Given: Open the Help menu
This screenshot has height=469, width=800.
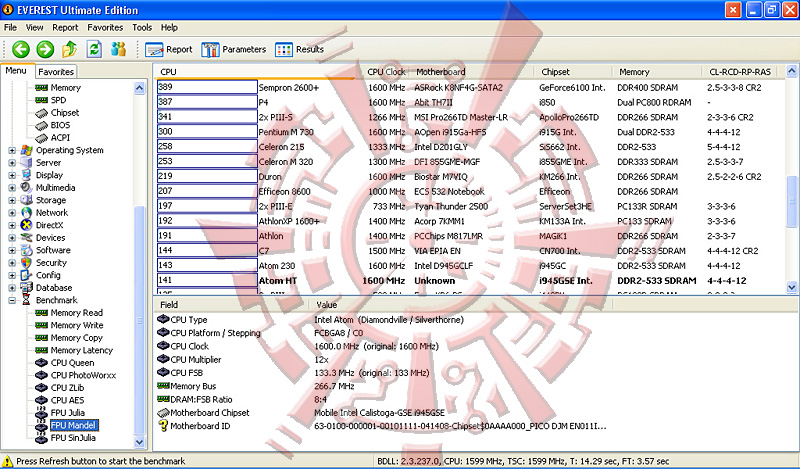Looking at the screenshot, I should point(169,28).
